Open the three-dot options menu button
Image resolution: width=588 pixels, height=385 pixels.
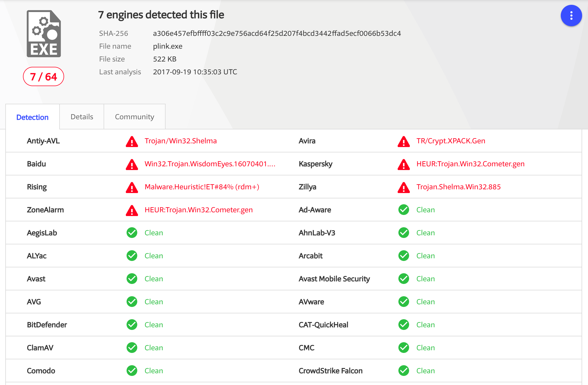tap(571, 16)
